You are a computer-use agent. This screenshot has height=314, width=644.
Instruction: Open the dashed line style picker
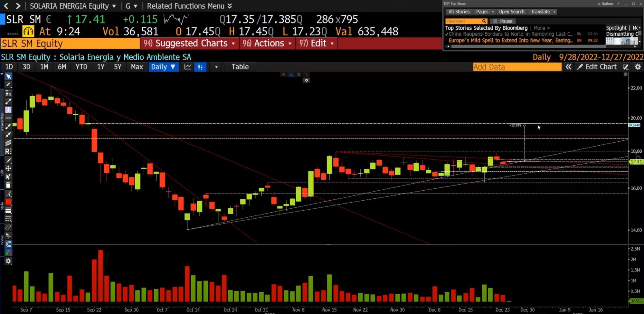[x=8, y=219]
